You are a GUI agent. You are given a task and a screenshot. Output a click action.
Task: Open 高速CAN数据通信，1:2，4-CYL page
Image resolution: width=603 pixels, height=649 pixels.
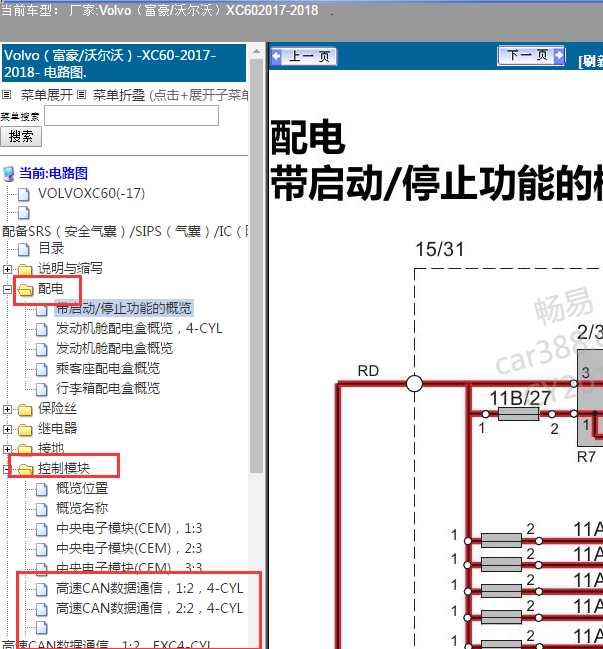[x=150, y=588]
